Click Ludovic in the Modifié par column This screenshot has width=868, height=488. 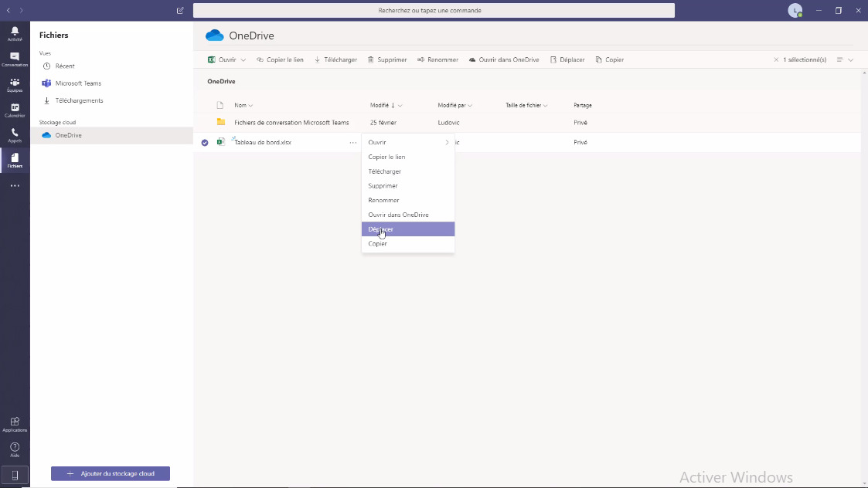point(448,123)
